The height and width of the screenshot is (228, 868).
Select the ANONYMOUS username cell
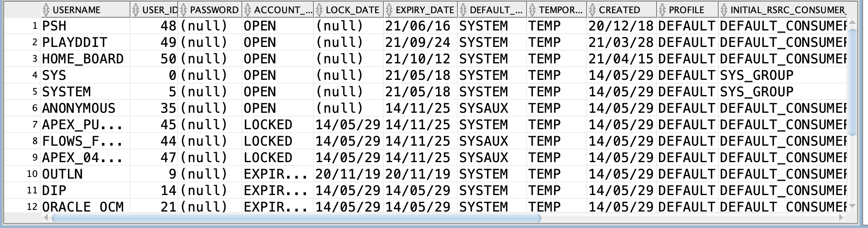pyautogui.click(x=86, y=108)
